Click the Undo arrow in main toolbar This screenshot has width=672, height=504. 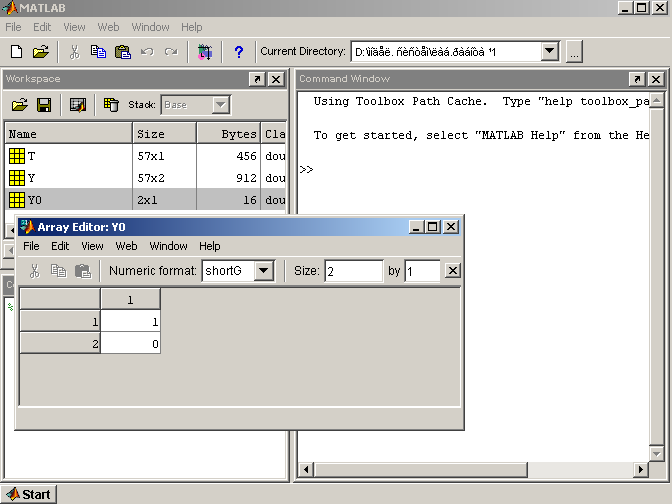[x=147, y=52]
